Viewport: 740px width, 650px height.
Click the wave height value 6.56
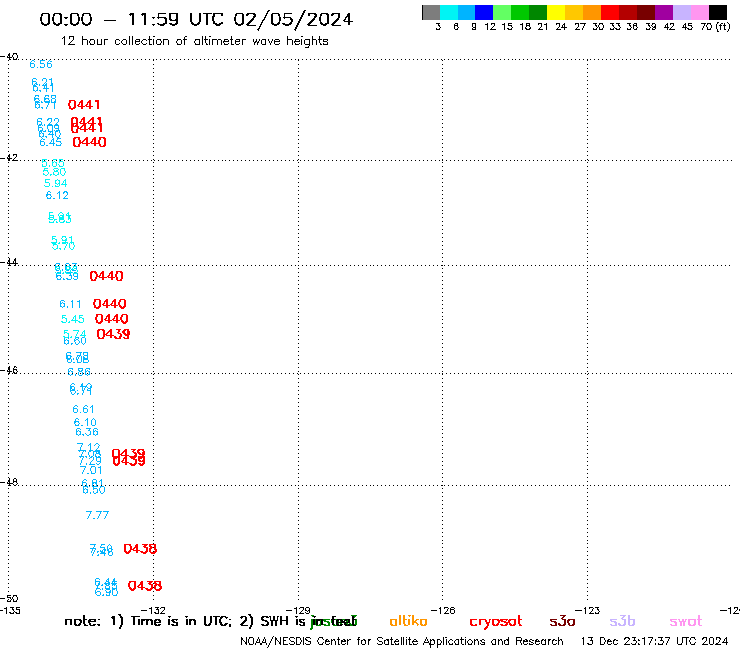click(x=41, y=64)
